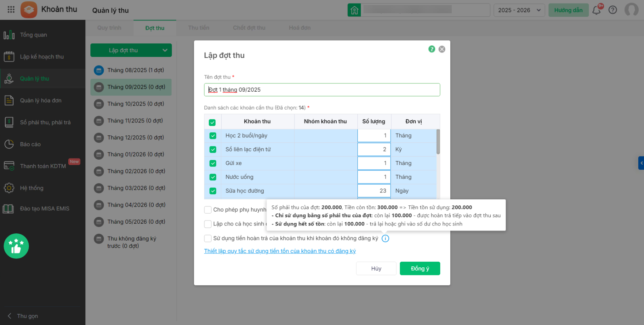644x325 pixels.
Task: Edit quantity for Nước uống
Action: coord(374,177)
